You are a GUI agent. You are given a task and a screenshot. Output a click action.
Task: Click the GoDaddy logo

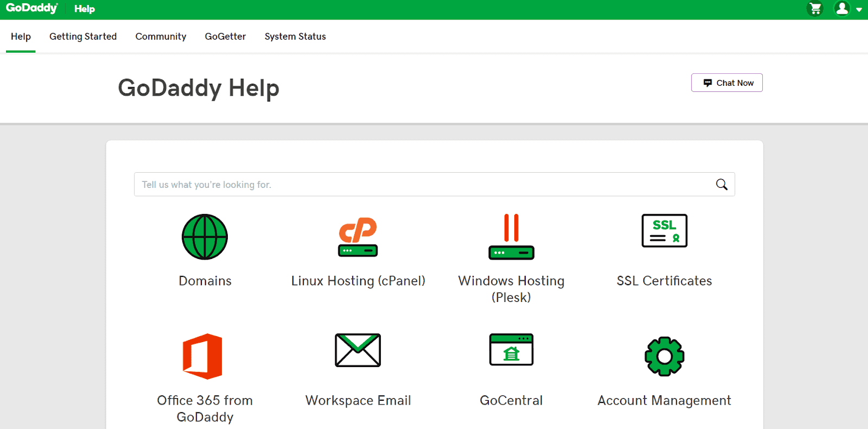[31, 8]
